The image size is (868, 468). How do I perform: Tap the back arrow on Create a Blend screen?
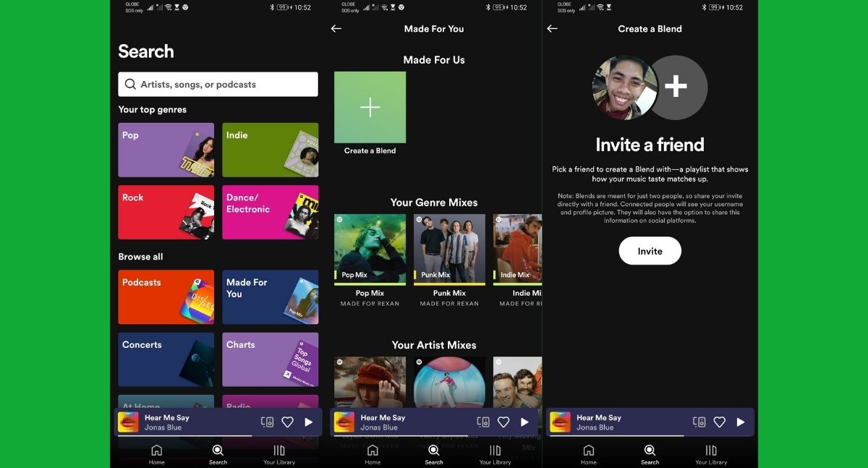click(x=552, y=29)
